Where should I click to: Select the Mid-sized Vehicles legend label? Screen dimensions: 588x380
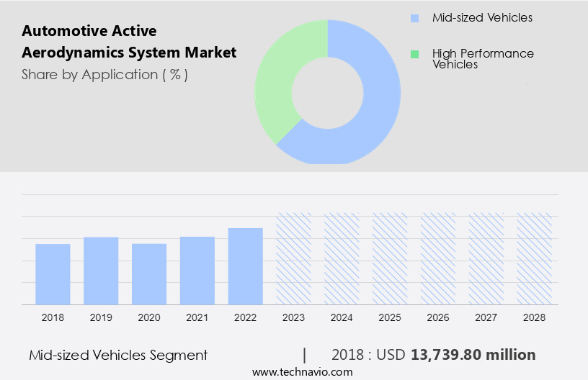[x=482, y=18]
